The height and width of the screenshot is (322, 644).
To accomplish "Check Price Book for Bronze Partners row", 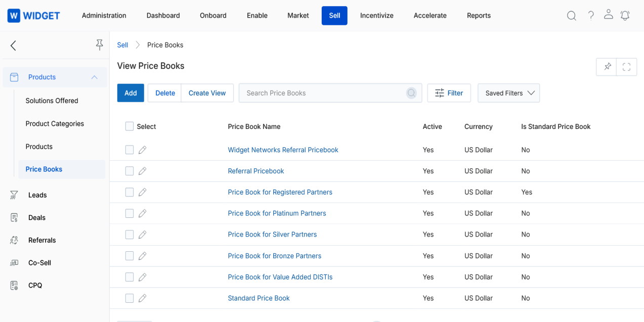I will [x=130, y=256].
